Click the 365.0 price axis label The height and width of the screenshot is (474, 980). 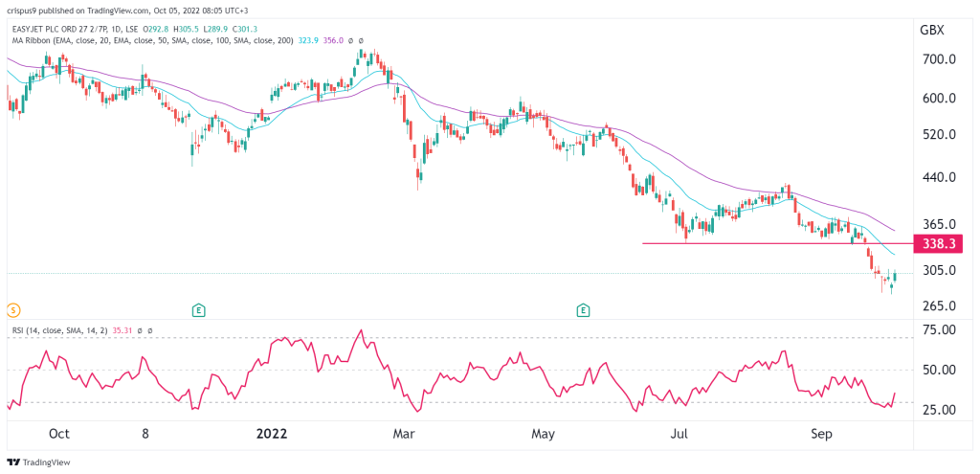pos(938,224)
